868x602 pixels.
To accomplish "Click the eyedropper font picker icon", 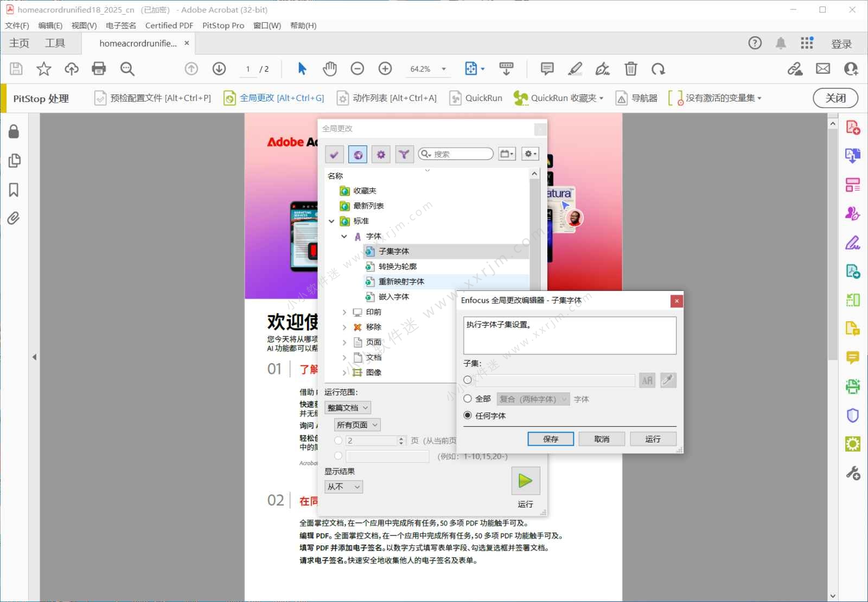I will [668, 380].
